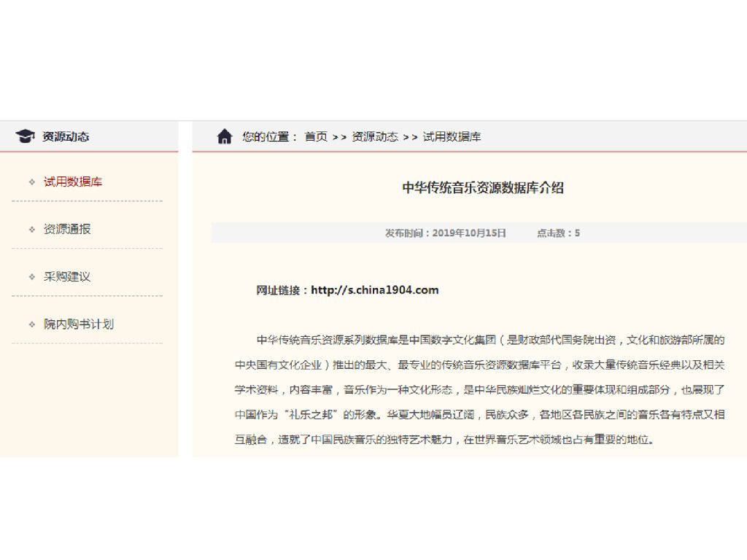
Task: Open the 资源通报 sidebar menu item
Action: coord(67,229)
